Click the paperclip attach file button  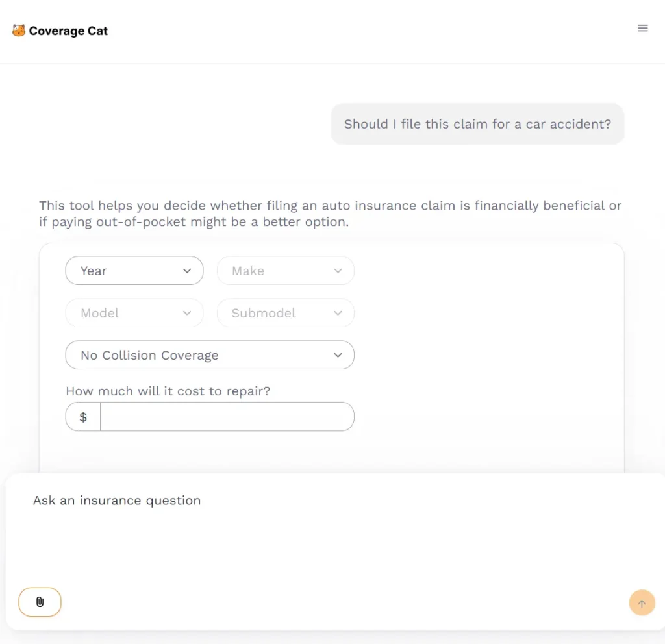click(x=40, y=602)
